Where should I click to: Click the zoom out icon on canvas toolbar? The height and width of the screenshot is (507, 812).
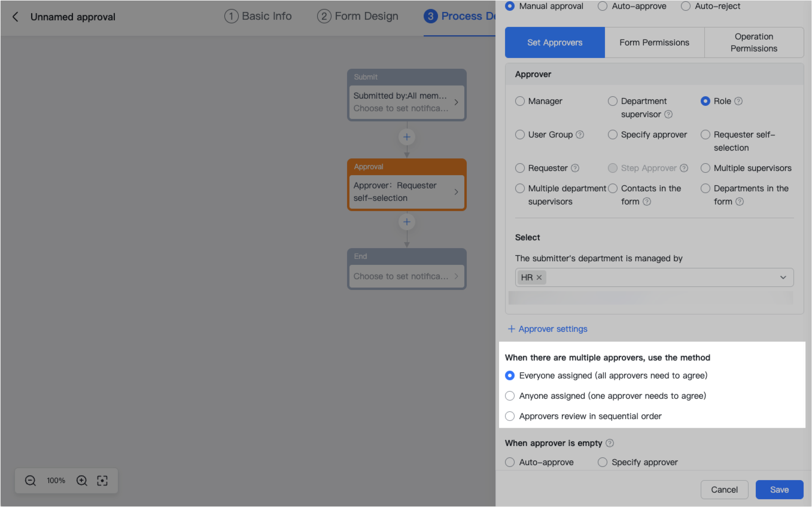click(x=30, y=480)
